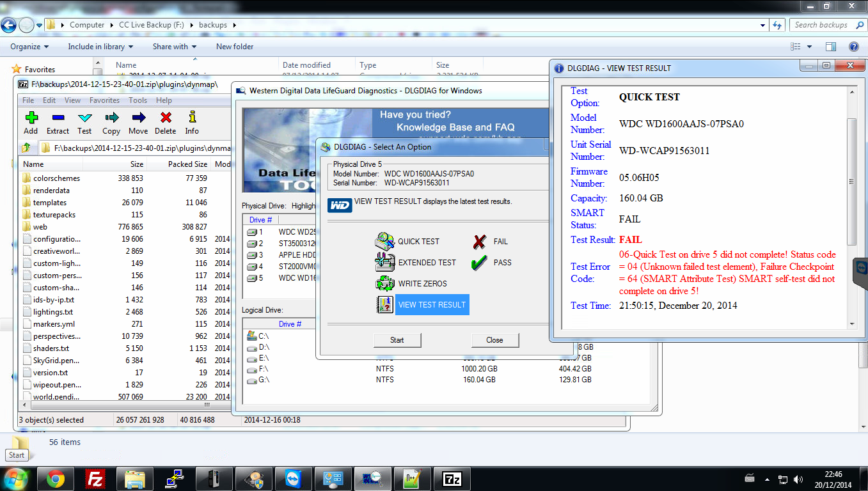
Task: Click New folder in Explorer toolbar
Action: 235,47
